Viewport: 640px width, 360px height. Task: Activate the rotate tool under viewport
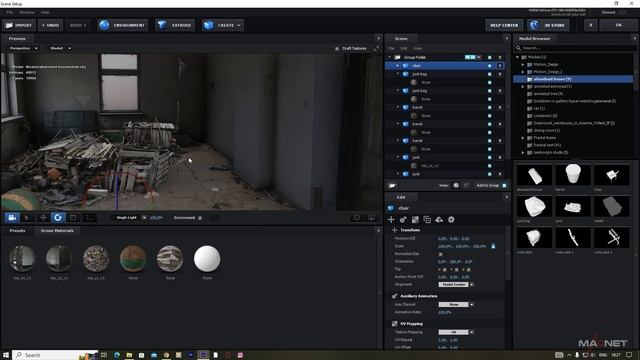click(x=58, y=218)
